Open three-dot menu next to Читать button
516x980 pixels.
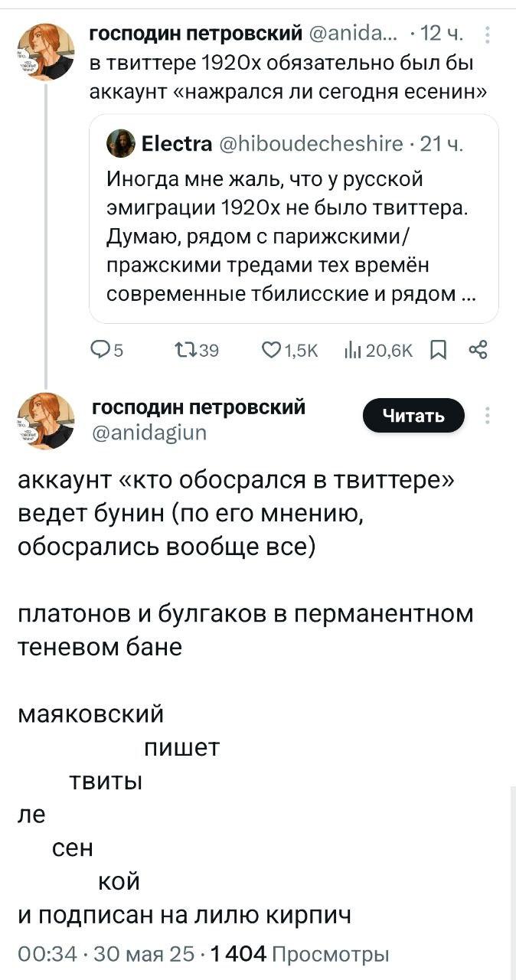pyautogui.click(x=487, y=416)
